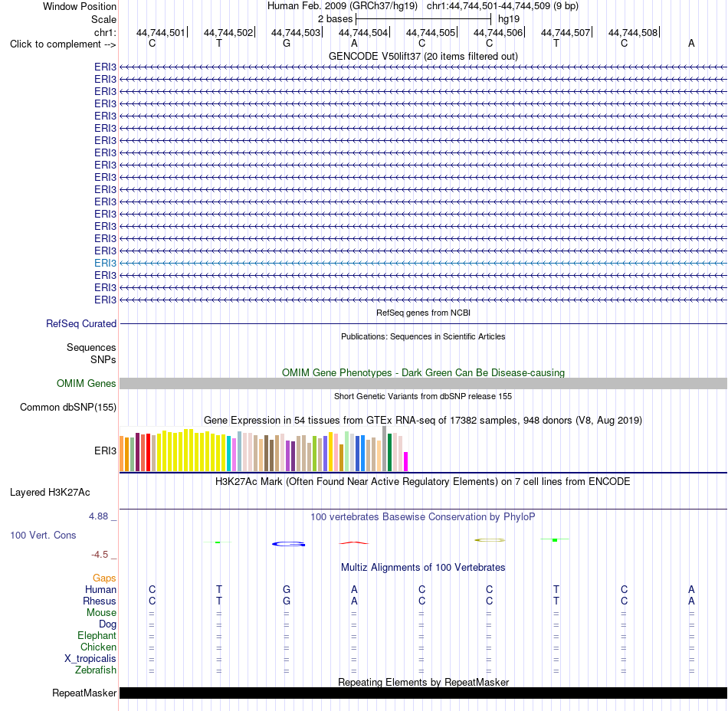
Task: Click the gray OMIM Genes item bar
Action: coord(423,383)
